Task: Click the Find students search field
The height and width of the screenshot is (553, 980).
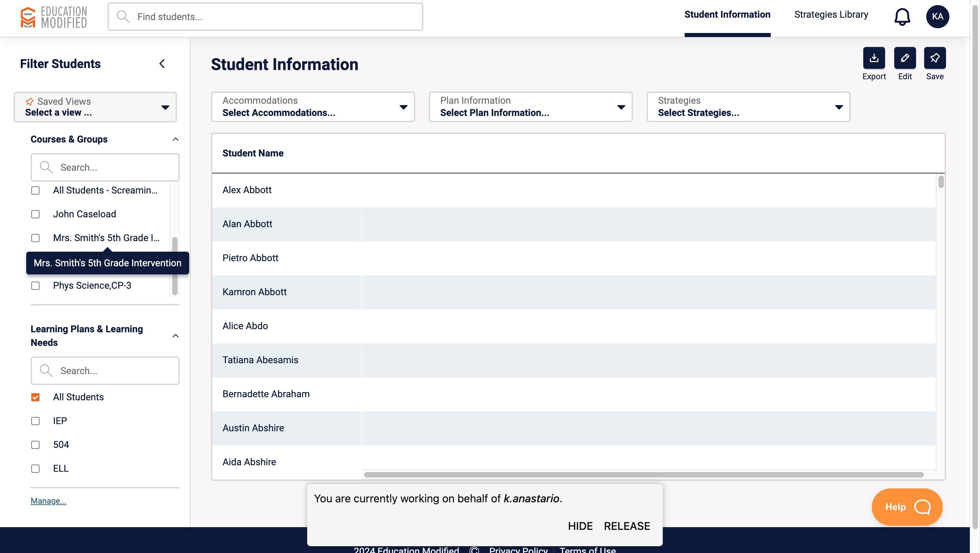Action: click(x=265, y=17)
